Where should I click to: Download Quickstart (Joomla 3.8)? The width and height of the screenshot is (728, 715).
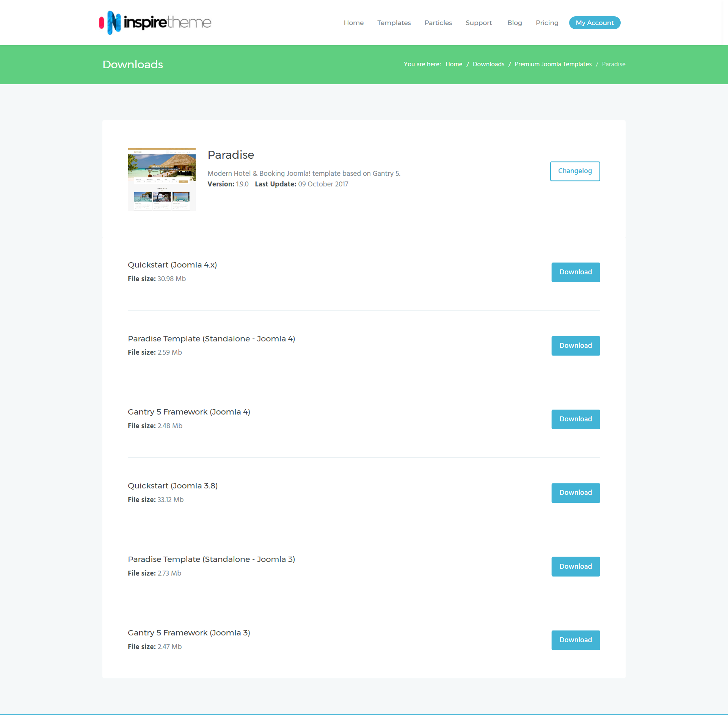point(576,493)
